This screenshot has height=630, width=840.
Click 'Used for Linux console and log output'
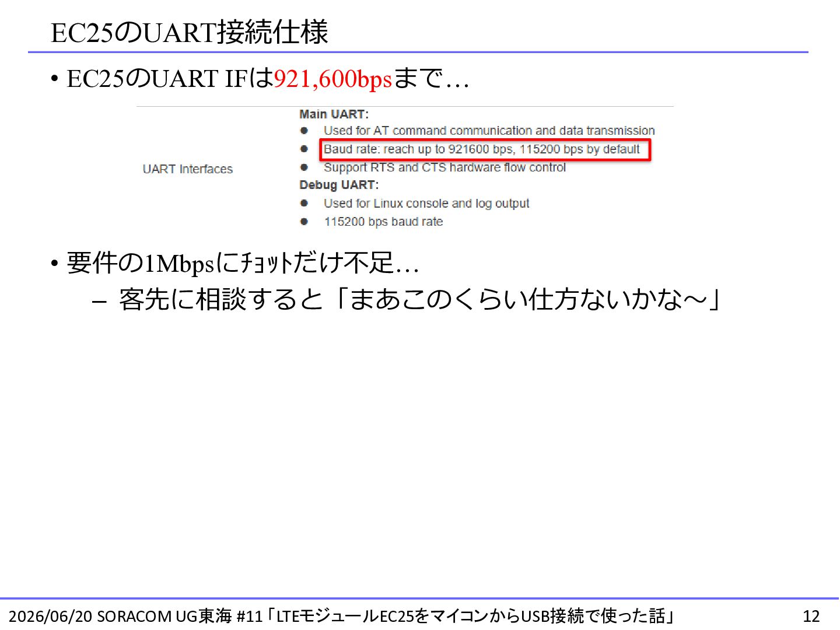pyautogui.click(x=426, y=204)
